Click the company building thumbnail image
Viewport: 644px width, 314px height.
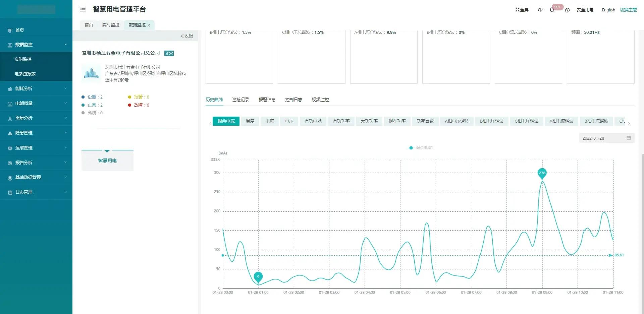(x=91, y=73)
